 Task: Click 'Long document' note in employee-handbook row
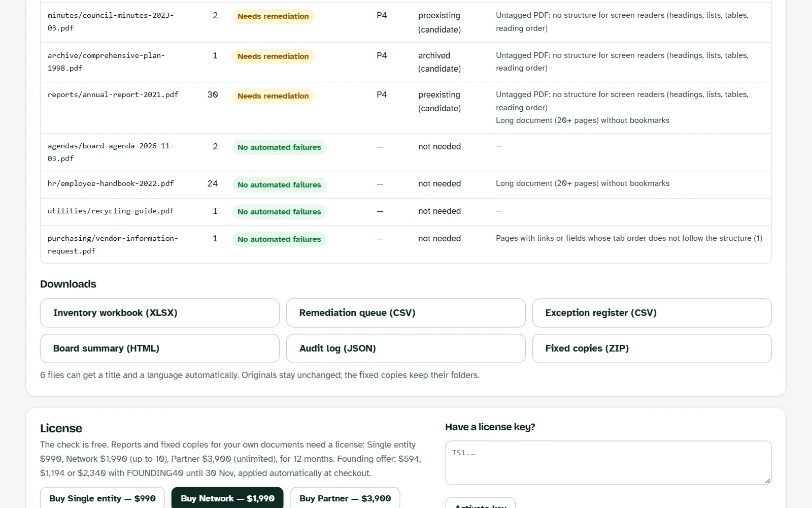tap(583, 183)
